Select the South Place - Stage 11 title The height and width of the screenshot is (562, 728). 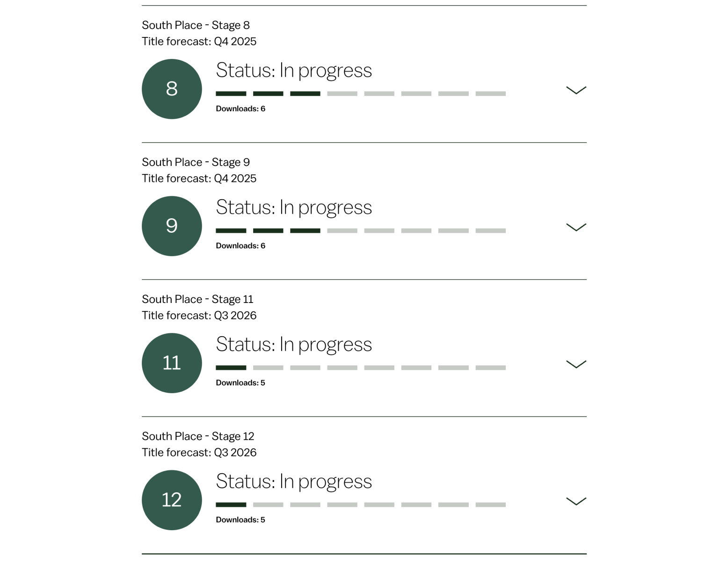[197, 299]
